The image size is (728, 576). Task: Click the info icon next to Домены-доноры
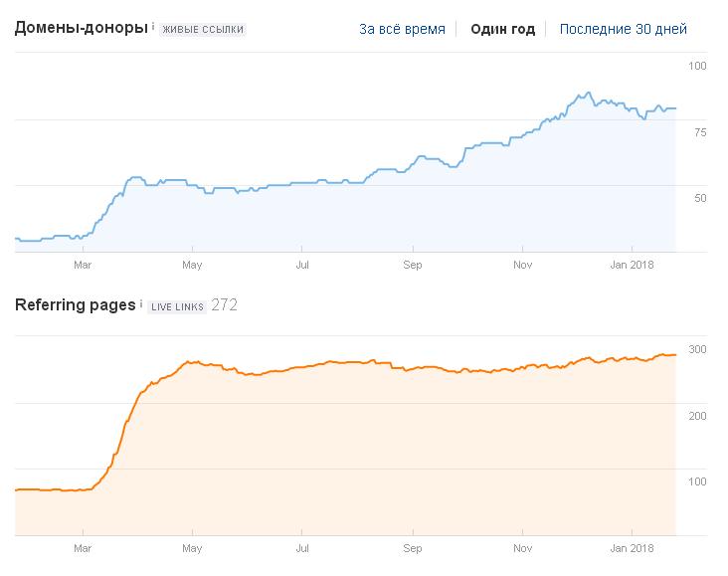153,27
